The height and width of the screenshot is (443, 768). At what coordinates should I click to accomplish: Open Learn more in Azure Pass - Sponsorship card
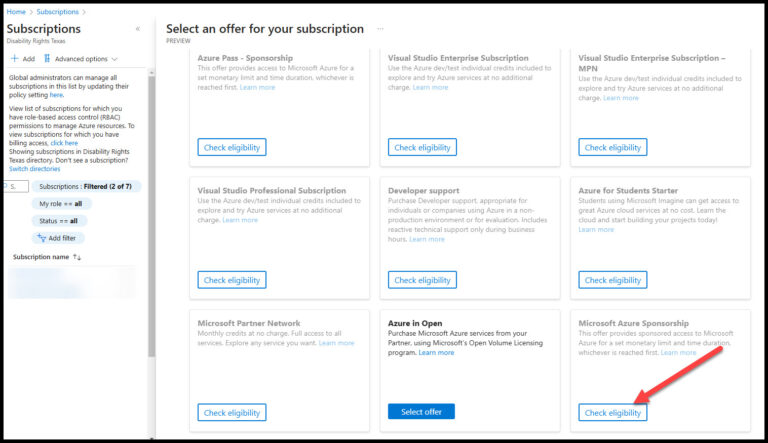pyautogui.click(x=257, y=88)
